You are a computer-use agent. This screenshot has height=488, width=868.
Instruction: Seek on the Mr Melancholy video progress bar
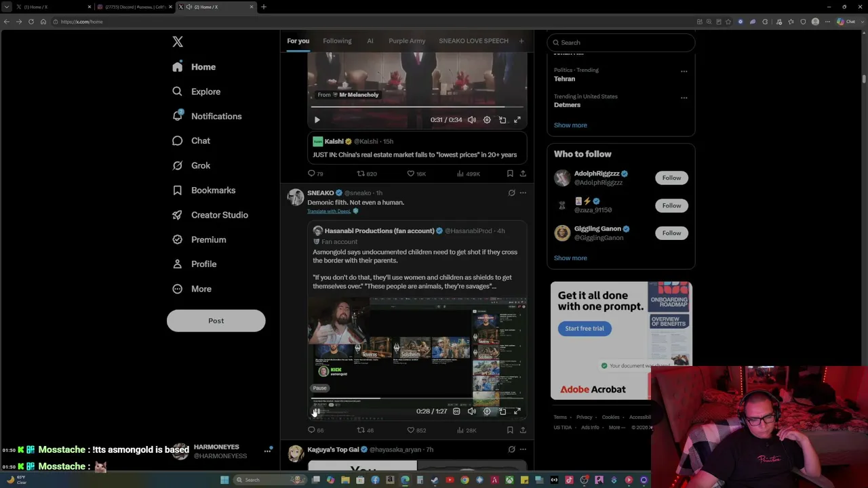[x=417, y=106]
